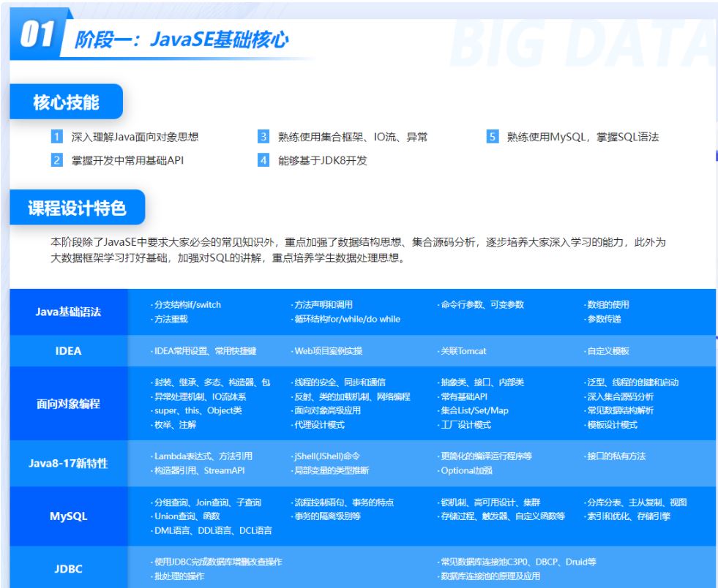This screenshot has height=588, width=718.
Task: Click cell 命令行参数、可变参数
Action: 481,305
